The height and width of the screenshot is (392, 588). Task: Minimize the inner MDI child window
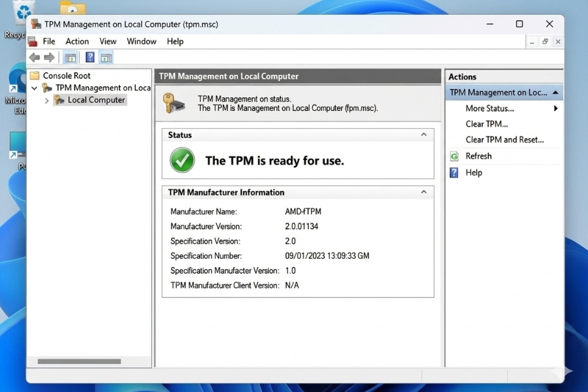pos(532,42)
